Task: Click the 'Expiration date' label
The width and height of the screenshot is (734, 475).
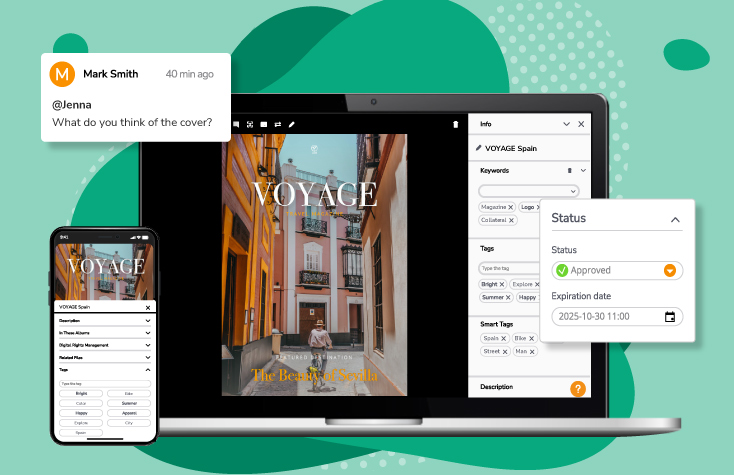Action: [x=581, y=296]
